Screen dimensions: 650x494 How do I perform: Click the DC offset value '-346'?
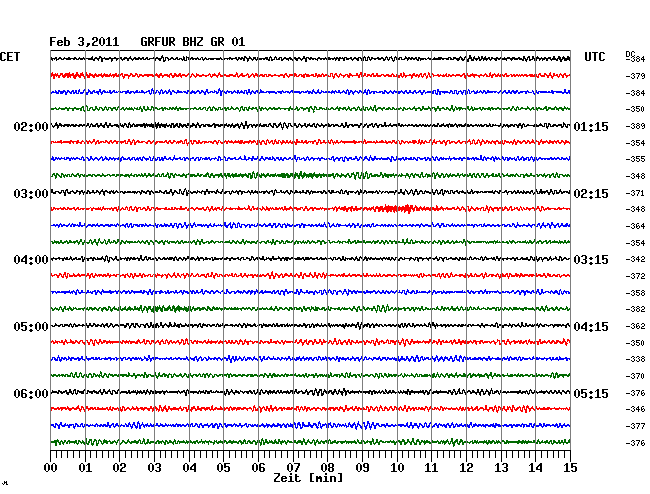(635, 409)
